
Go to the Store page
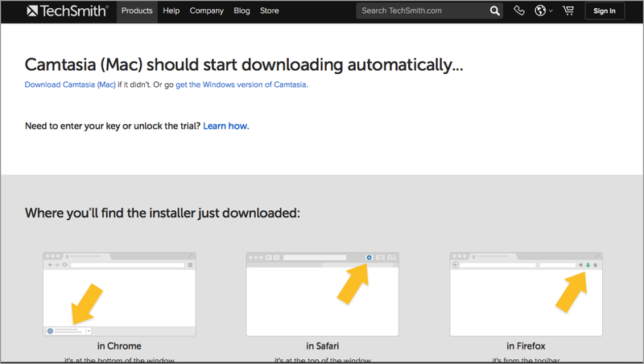tap(270, 11)
